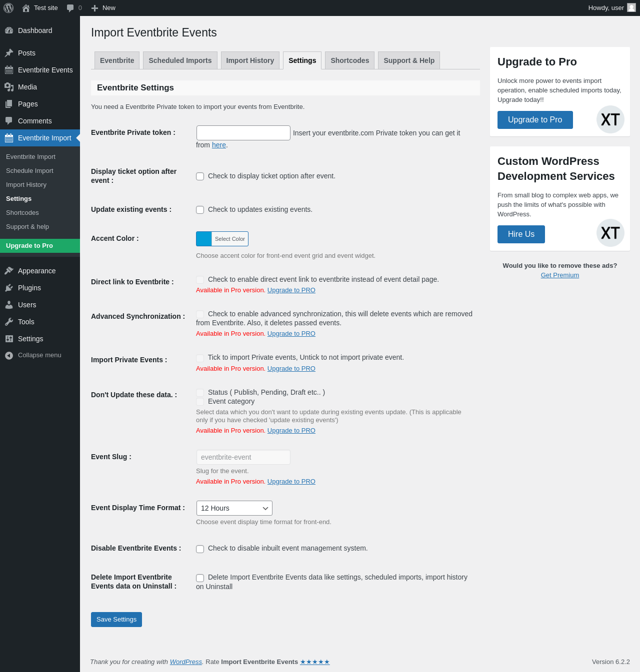Click the Appearance paintbrush icon

(x=9, y=271)
